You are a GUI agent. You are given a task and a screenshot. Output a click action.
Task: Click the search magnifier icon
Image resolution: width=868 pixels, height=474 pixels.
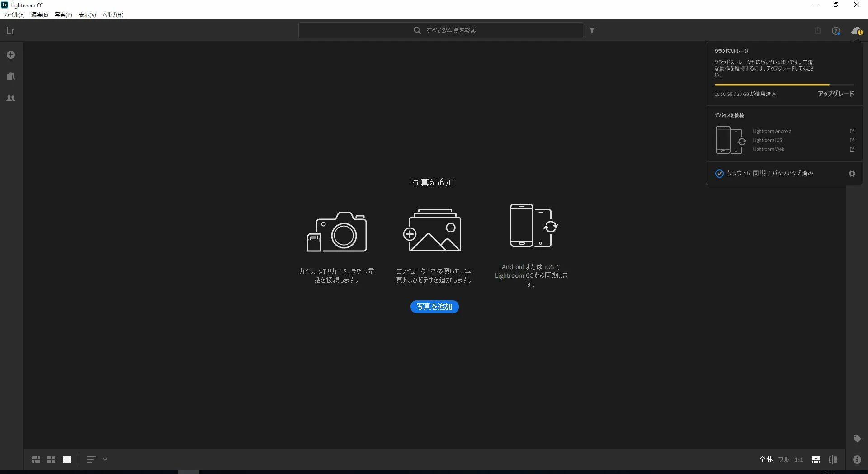tap(417, 30)
